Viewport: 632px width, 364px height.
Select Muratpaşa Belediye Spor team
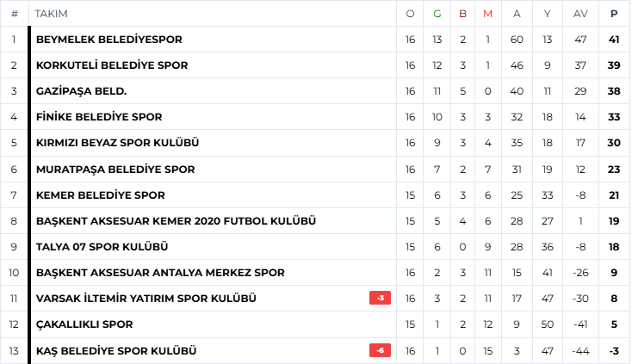(x=115, y=170)
